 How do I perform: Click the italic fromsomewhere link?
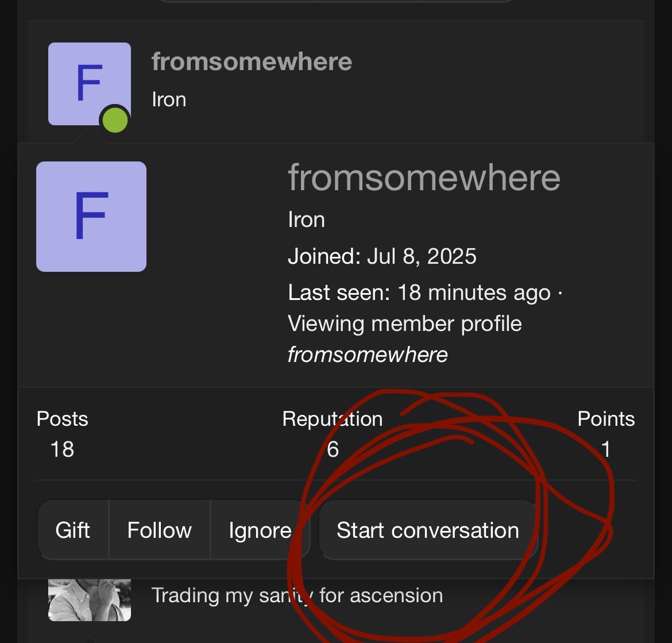click(368, 355)
